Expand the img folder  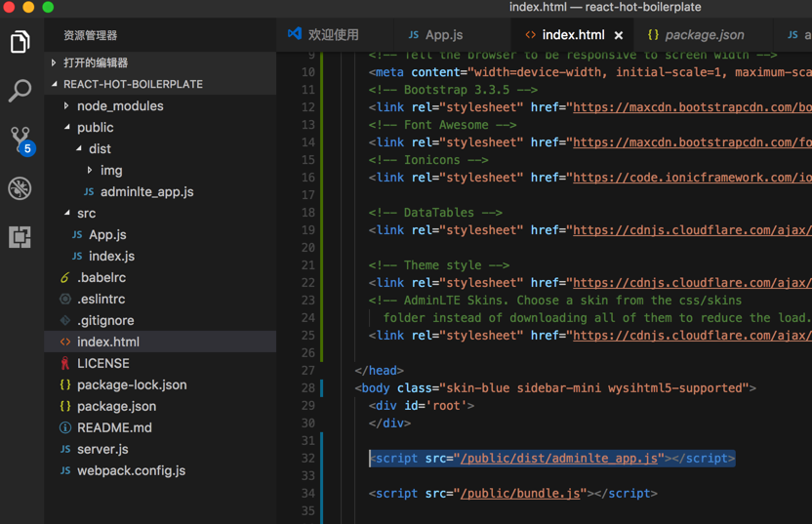[x=111, y=170]
